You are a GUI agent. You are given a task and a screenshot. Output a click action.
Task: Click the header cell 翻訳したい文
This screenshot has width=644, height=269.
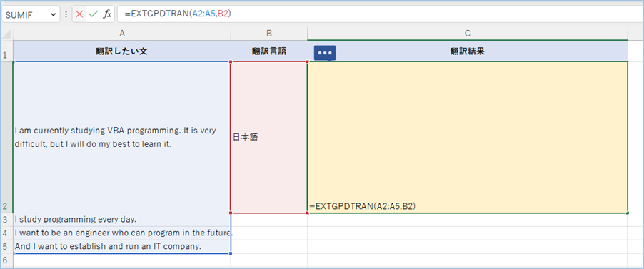pos(121,51)
